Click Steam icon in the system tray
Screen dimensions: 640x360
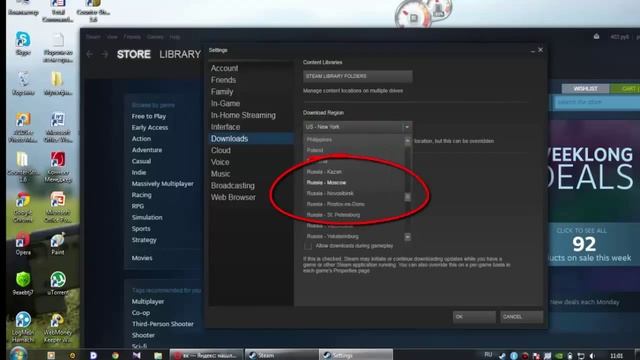pyautogui.click(x=502, y=356)
